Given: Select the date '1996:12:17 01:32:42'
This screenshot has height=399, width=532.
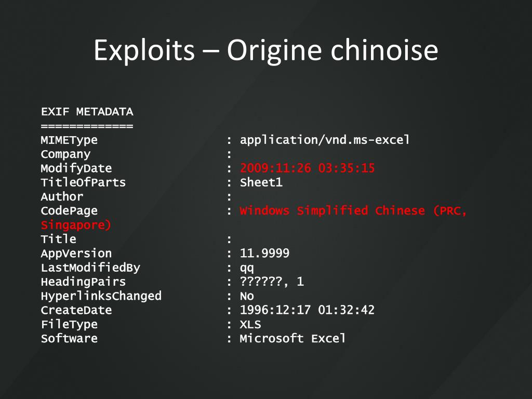Looking at the screenshot, I should (x=308, y=310).
